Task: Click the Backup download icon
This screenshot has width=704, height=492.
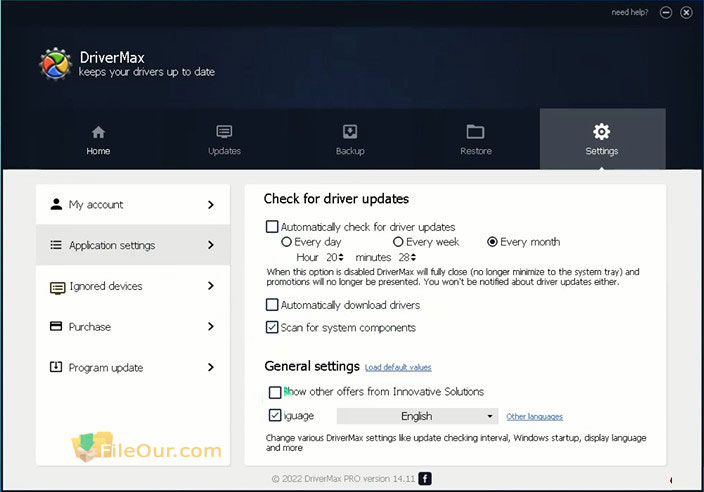Action: point(350,132)
